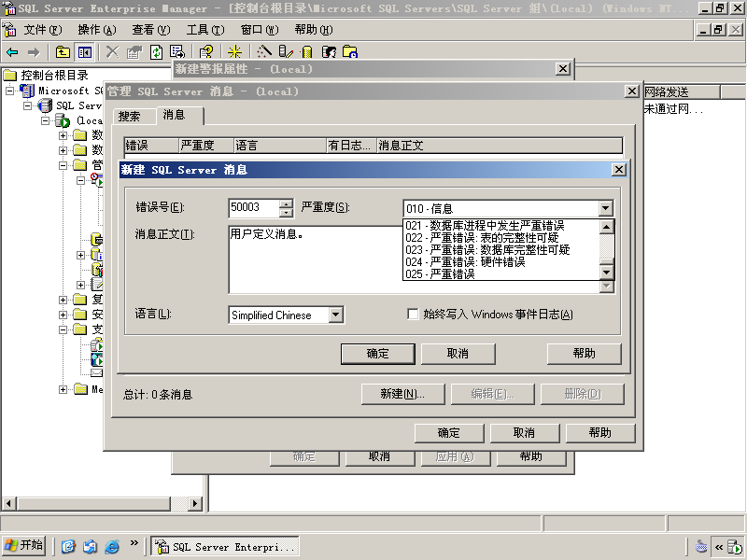Viewport: 747px width, 560px height.
Task: Click the yellow star New toolbar icon
Action: coord(235,52)
